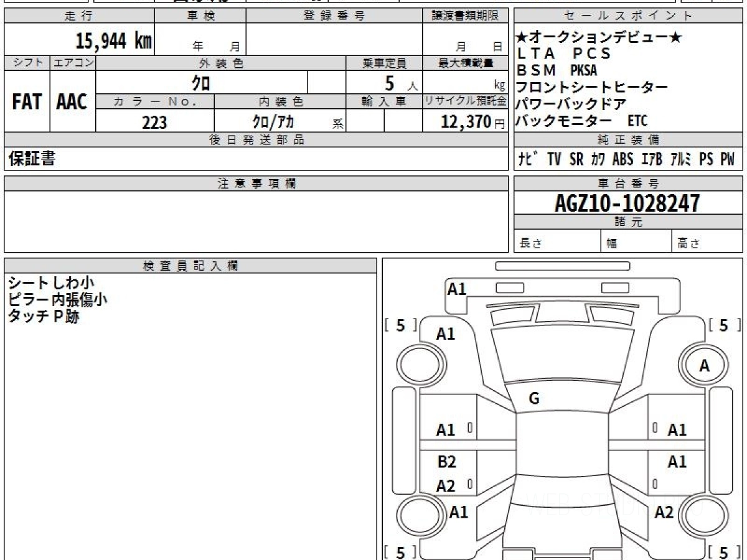Select the BSM PKSA line
747x560 pixels.
pyautogui.click(x=557, y=70)
